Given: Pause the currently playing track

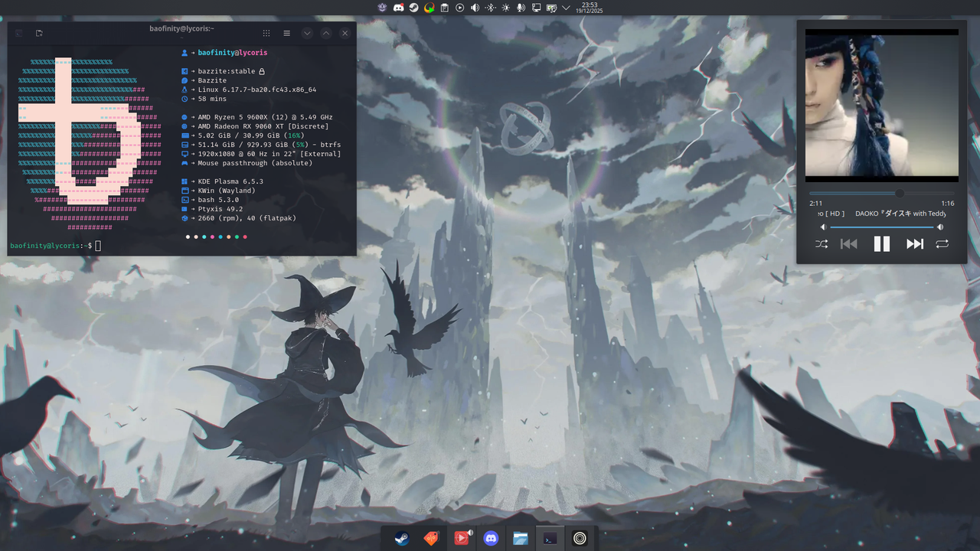Looking at the screenshot, I should click(x=881, y=243).
